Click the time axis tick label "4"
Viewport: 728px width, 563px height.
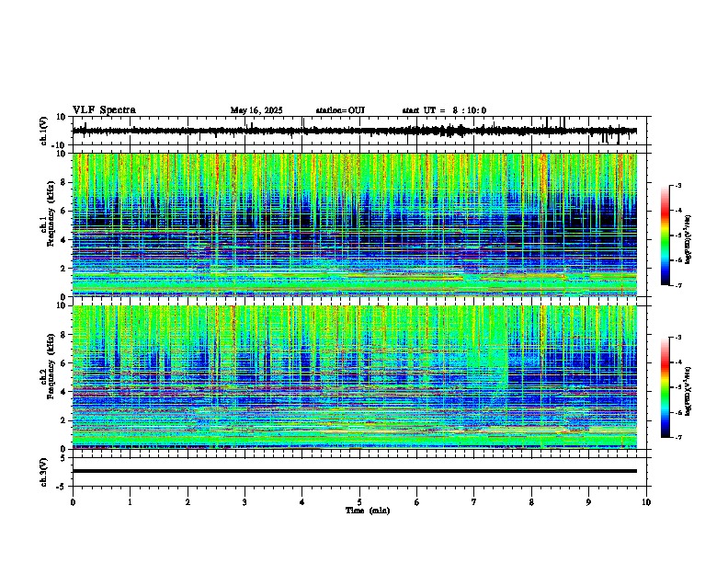pyautogui.click(x=302, y=502)
